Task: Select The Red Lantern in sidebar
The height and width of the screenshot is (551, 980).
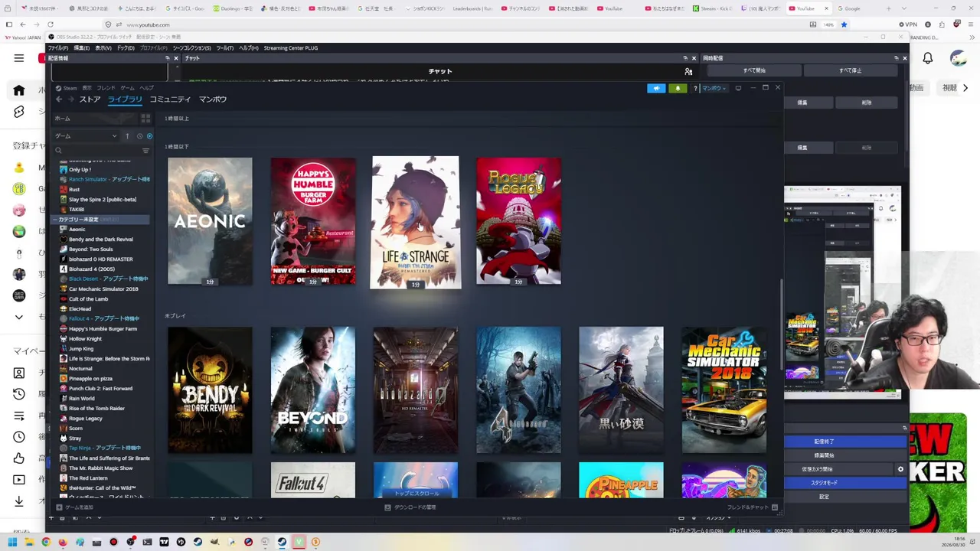Action: click(x=88, y=478)
